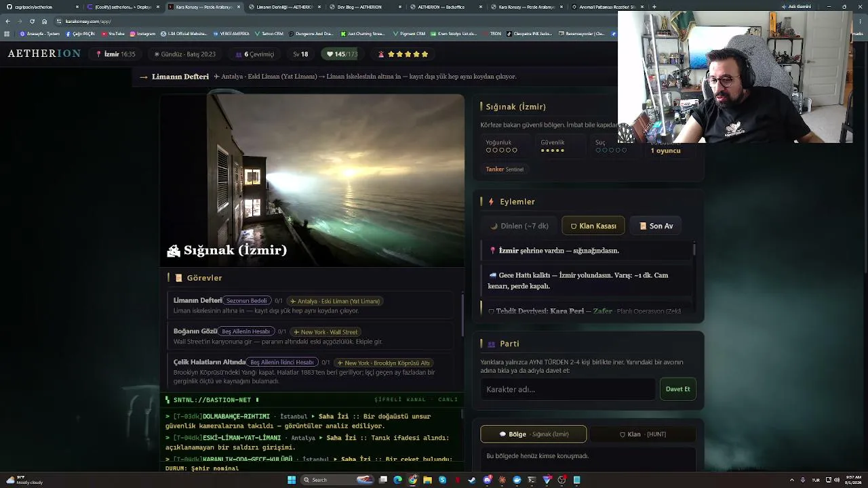Show hidden system tray icons
Screen dimensions: 868x488
[791, 480]
